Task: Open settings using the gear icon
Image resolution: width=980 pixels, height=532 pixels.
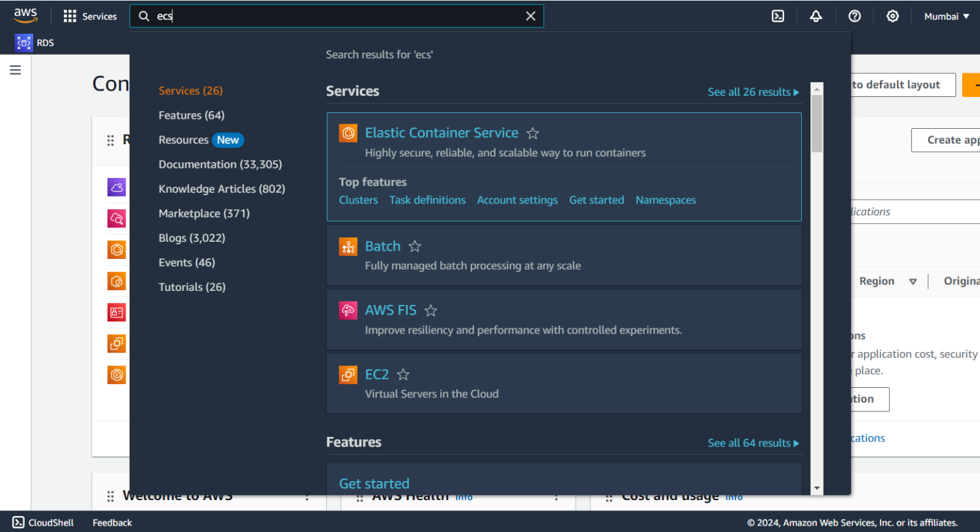Action: (892, 16)
